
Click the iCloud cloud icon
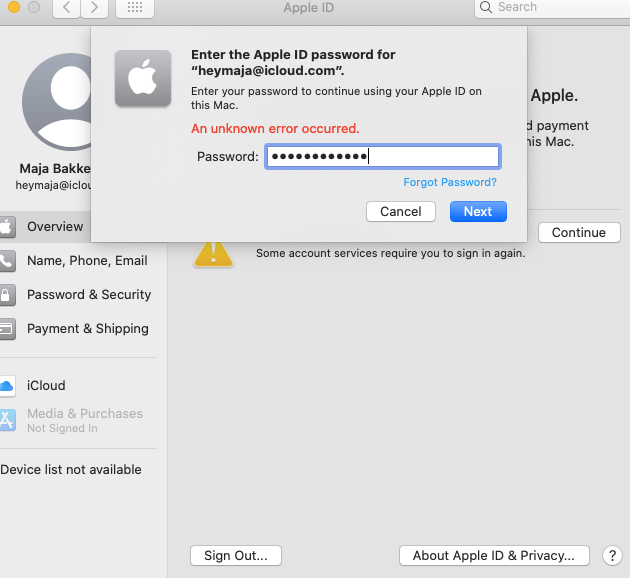(6, 386)
